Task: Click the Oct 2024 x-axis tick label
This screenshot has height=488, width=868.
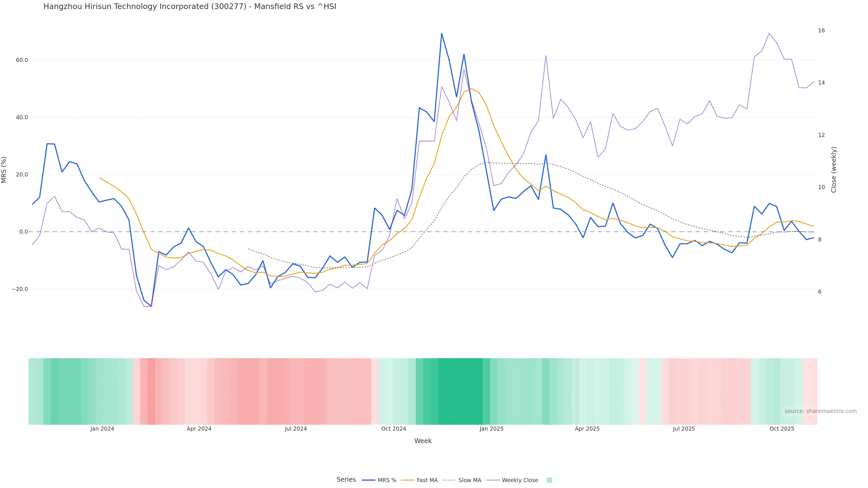Action: pos(394,429)
